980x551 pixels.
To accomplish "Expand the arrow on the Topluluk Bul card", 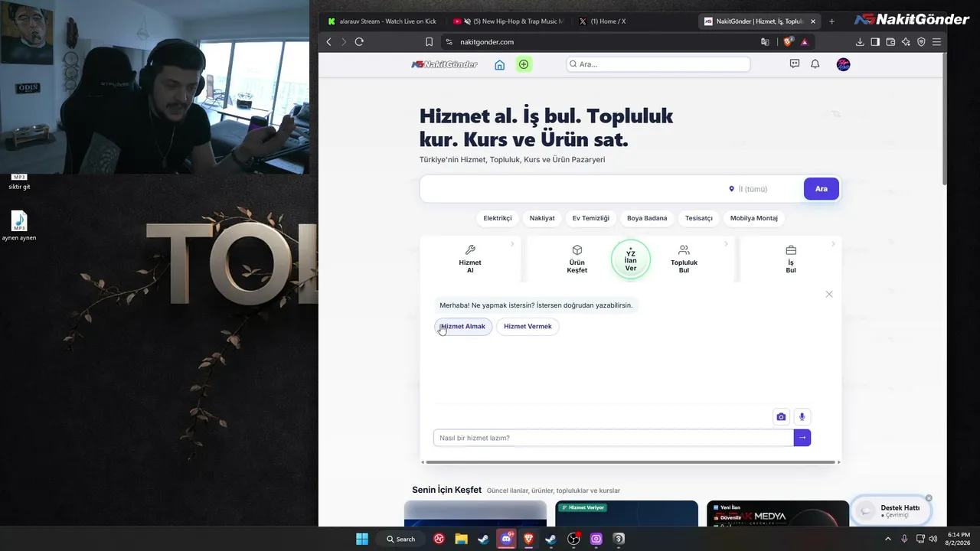I will tap(726, 244).
